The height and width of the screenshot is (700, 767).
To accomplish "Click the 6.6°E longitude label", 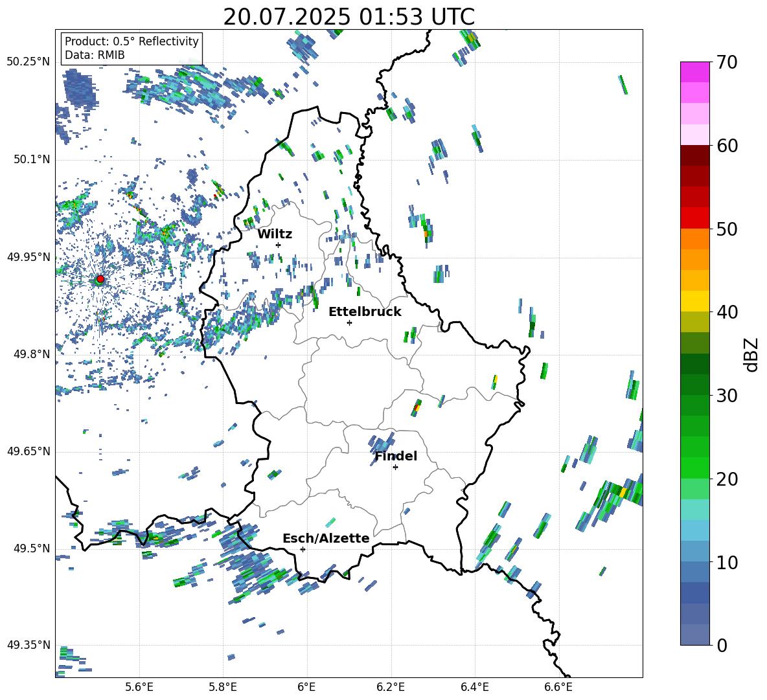I will pos(558,687).
